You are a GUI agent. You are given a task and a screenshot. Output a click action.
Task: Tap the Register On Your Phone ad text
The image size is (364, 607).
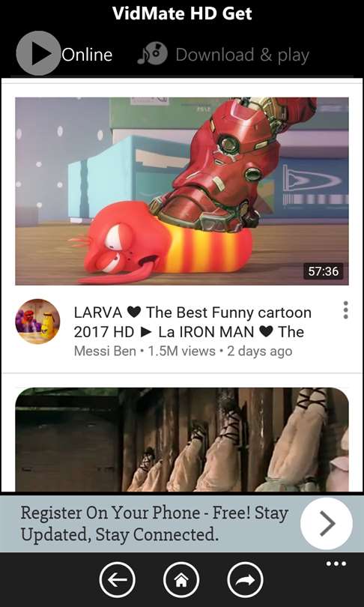154,524
